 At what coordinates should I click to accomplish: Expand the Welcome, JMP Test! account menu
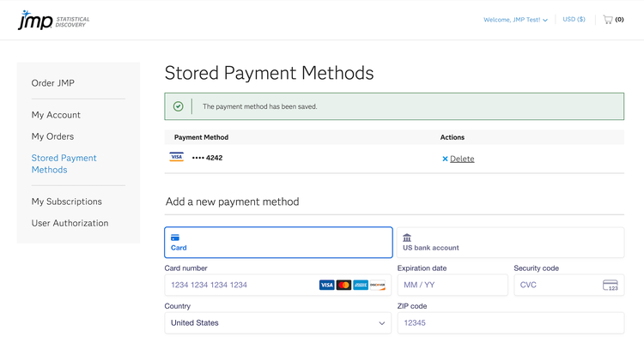point(515,20)
